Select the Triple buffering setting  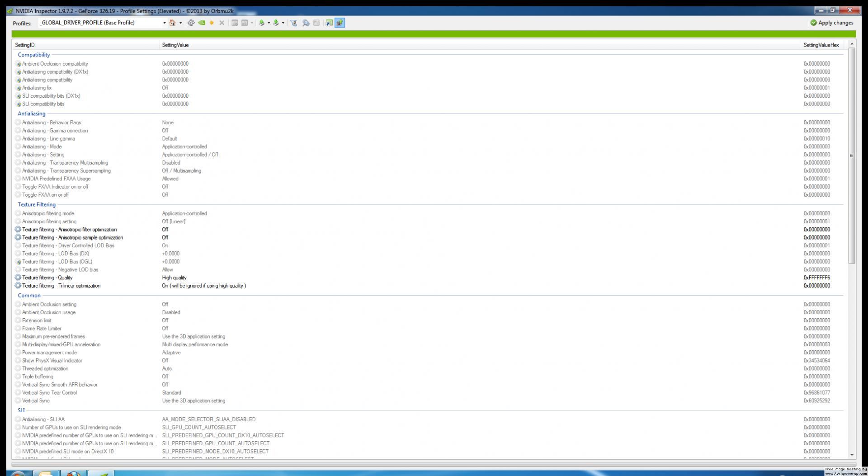[x=429, y=377]
